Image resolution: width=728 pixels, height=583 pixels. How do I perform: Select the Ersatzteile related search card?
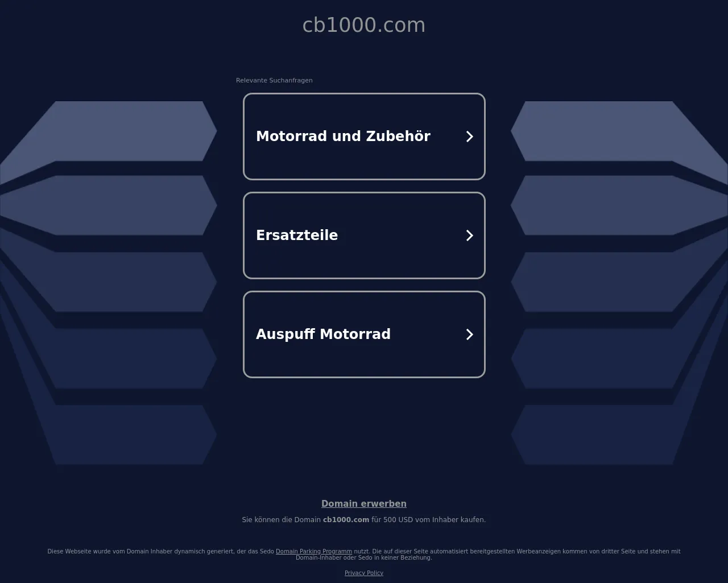tap(364, 235)
